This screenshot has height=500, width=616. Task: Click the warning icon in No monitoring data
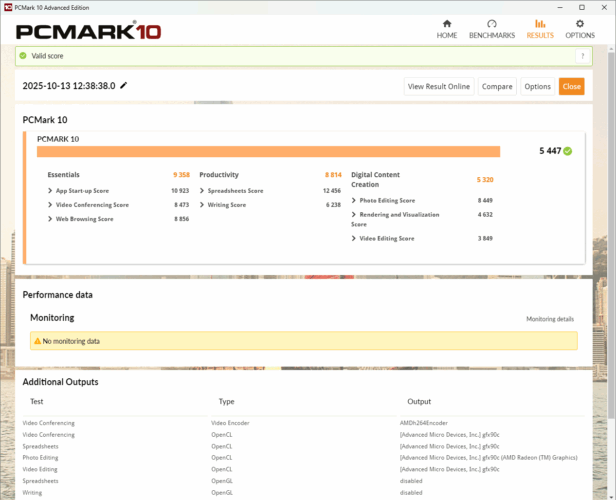click(37, 341)
